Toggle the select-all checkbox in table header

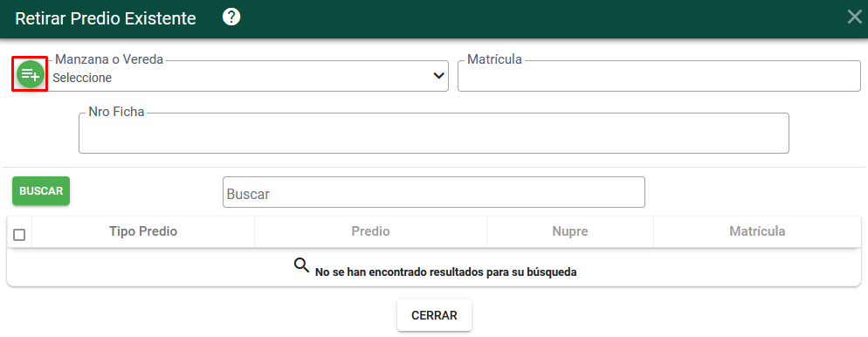[x=19, y=235]
